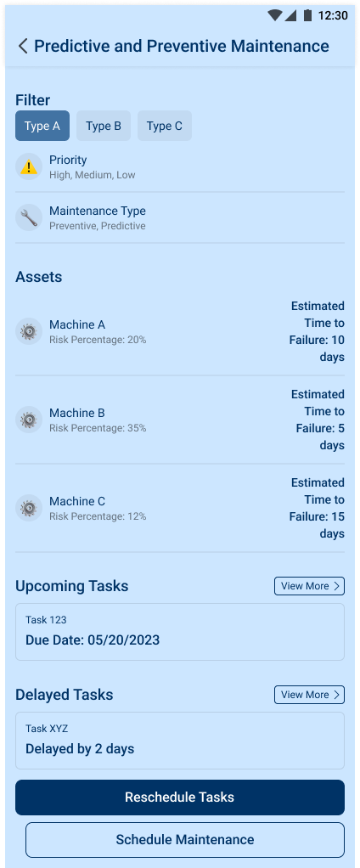Open the Maintenance Type filter row
The height and width of the screenshot is (868, 360).
coord(180,217)
